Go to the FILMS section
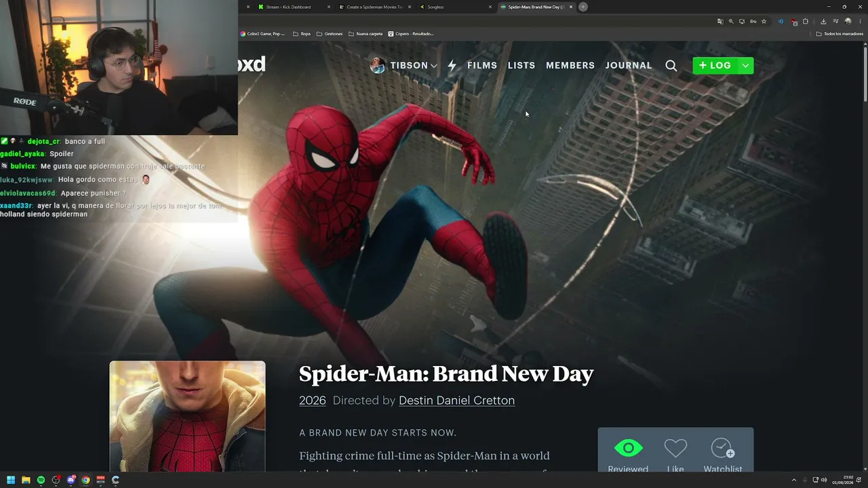 [482, 66]
